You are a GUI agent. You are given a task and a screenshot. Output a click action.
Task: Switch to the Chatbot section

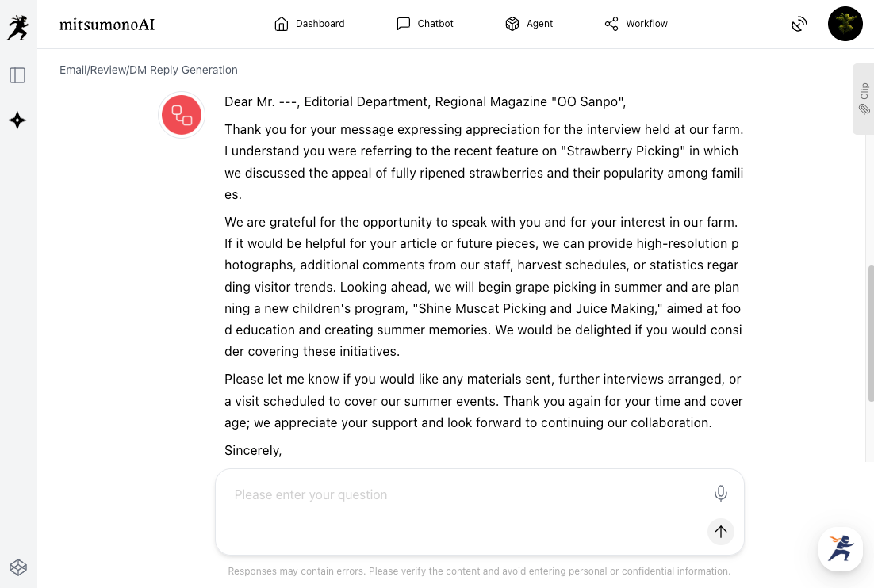[x=425, y=24]
